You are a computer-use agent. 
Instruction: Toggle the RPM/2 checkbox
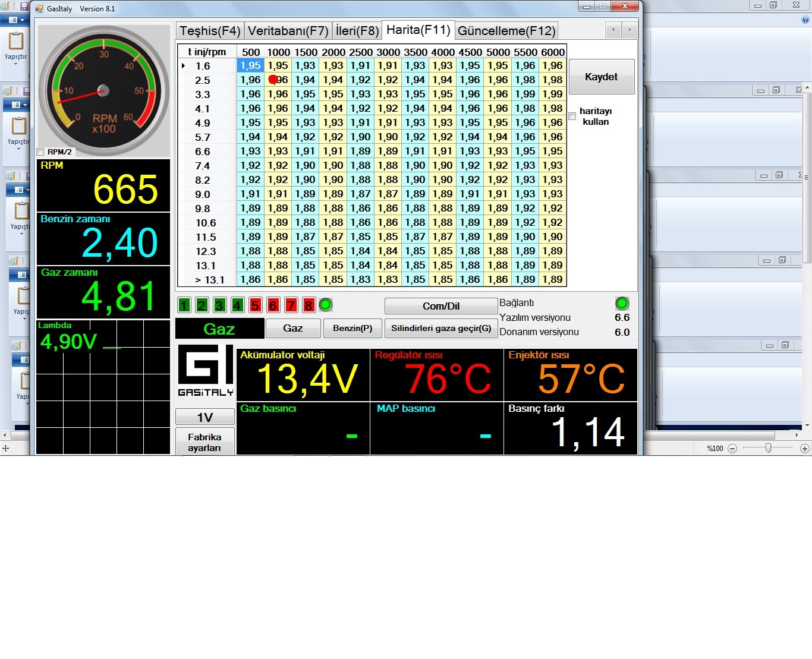click(x=40, y=152)
